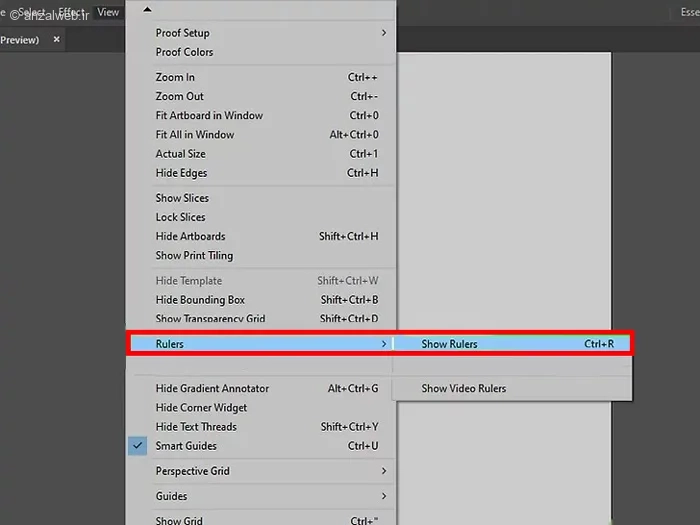Choose Proof Colors menu item

(185, 52)
